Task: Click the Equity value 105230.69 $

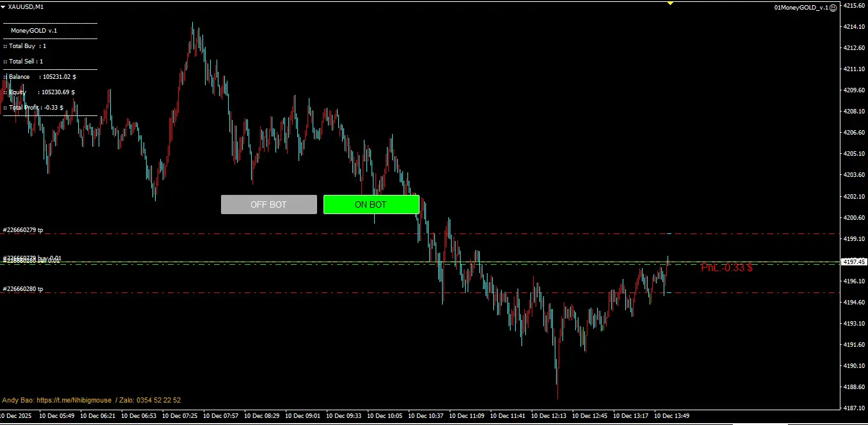Action: point(58,92)
